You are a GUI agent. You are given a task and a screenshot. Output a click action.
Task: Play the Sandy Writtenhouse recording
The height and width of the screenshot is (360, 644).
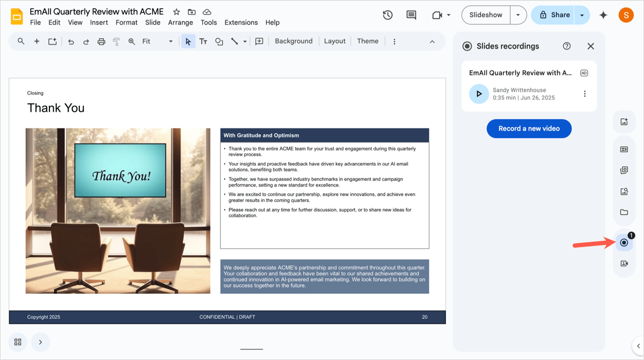[x=479, y=94]
